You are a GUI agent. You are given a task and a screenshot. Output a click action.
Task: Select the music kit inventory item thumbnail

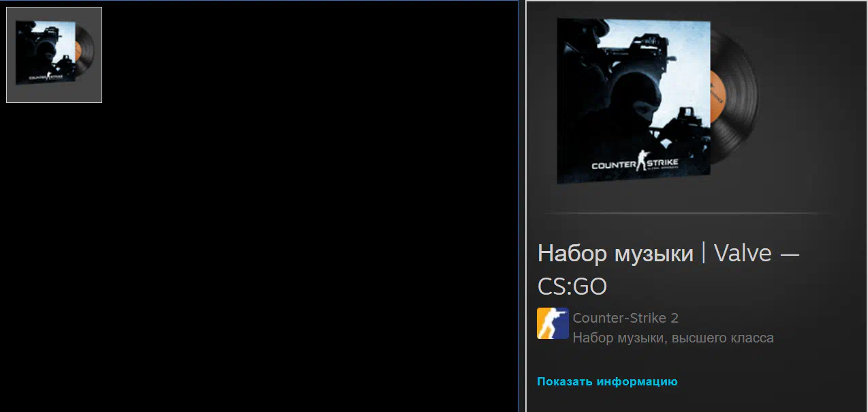54,55
